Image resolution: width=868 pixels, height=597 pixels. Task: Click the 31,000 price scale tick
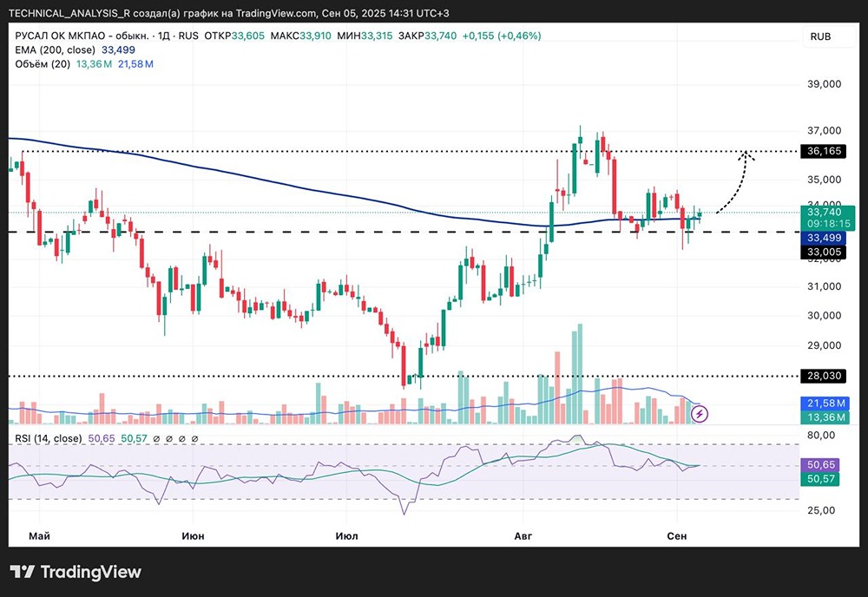click(824, 286)
